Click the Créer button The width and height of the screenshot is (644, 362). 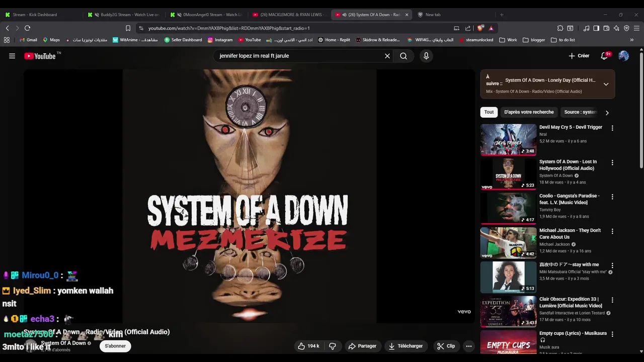(579, 56)
